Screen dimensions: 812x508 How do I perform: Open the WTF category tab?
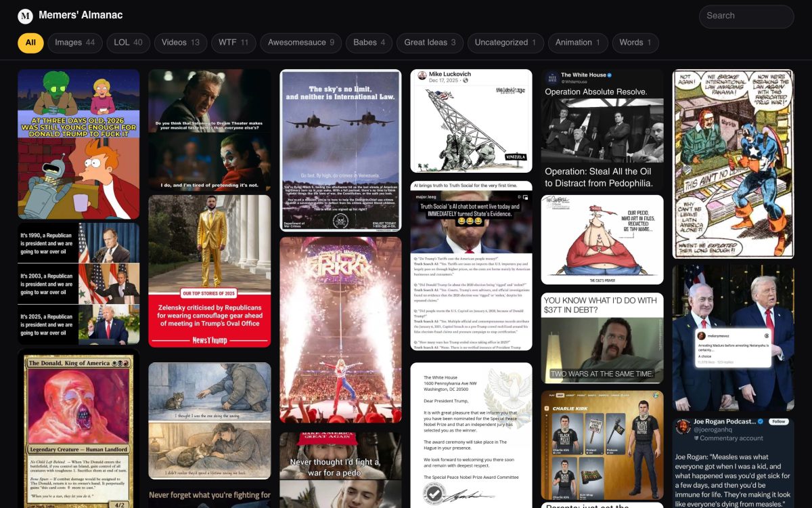[x=233, y=43]
